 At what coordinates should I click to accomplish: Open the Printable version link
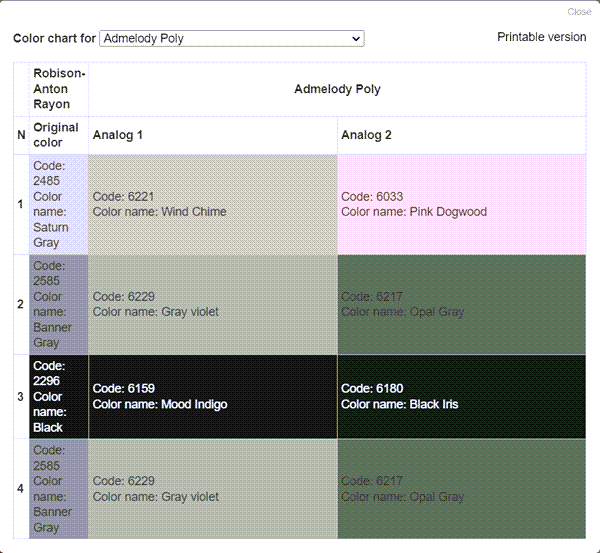click(541, 37)
